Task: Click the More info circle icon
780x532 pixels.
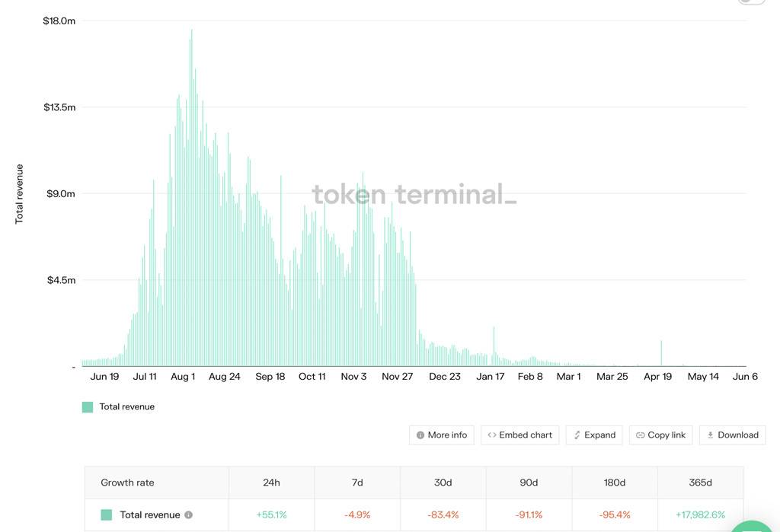Action: [420, 435]
